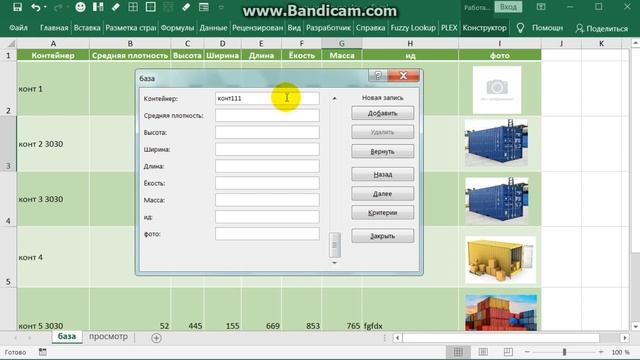Click inside the Контейнер input field
Screen dimensions: 640x360
(x=267, y=98)
